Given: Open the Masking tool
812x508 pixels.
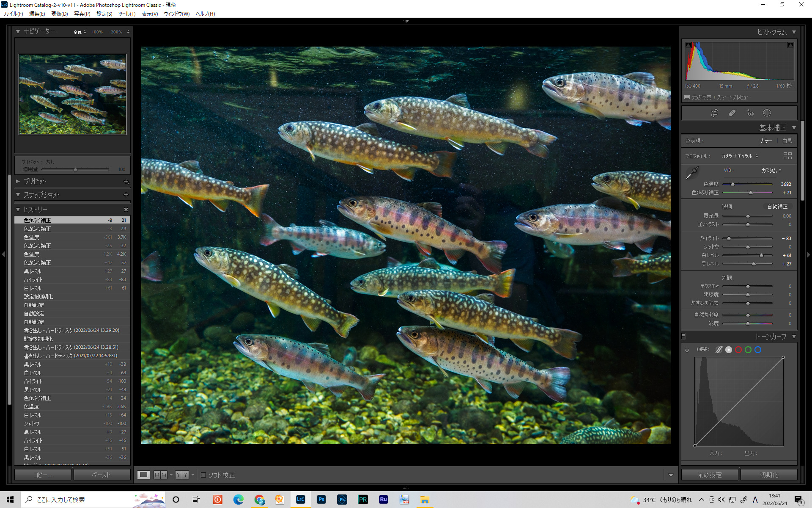Looking at the screenshot, I should [767, 113].
